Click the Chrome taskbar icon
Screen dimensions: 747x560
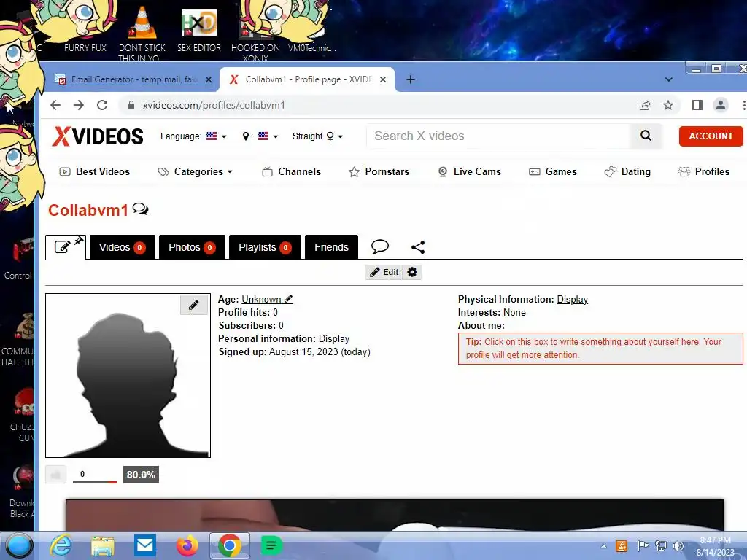click(x=230, y=545)
